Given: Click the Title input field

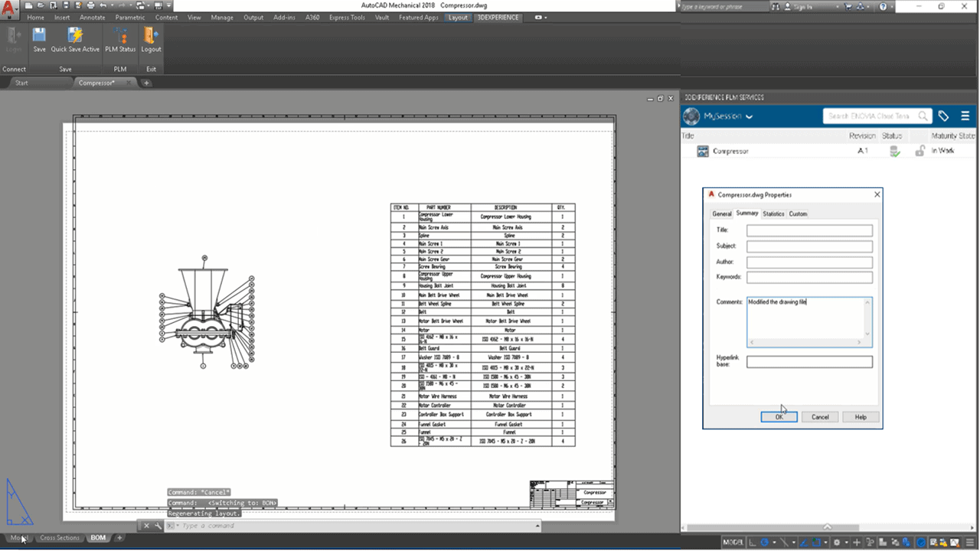Looking at the screenshot, I should (809, 230).
